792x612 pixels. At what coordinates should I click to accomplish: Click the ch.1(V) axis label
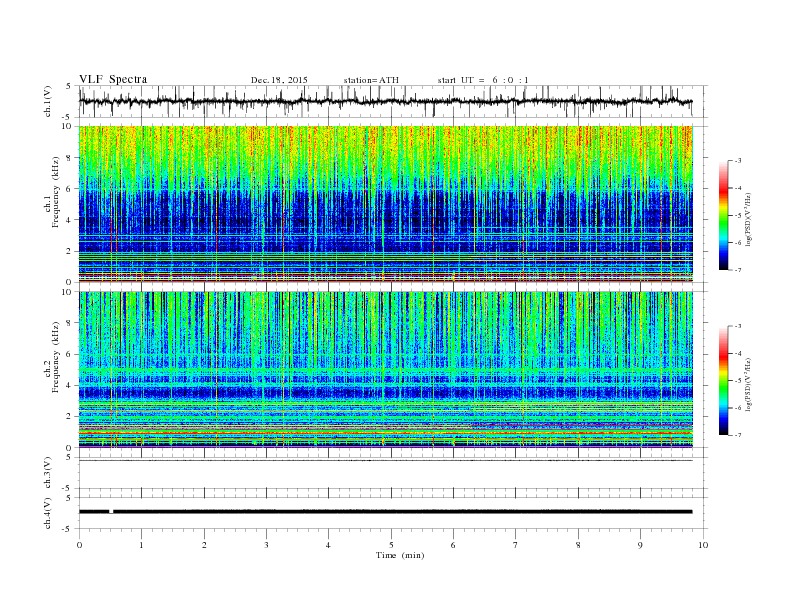click(x=48, y=102)
